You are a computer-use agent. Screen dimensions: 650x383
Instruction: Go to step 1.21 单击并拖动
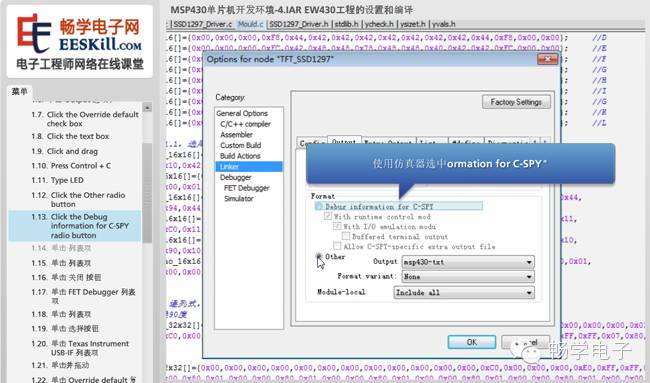click(x=60, y=365)
